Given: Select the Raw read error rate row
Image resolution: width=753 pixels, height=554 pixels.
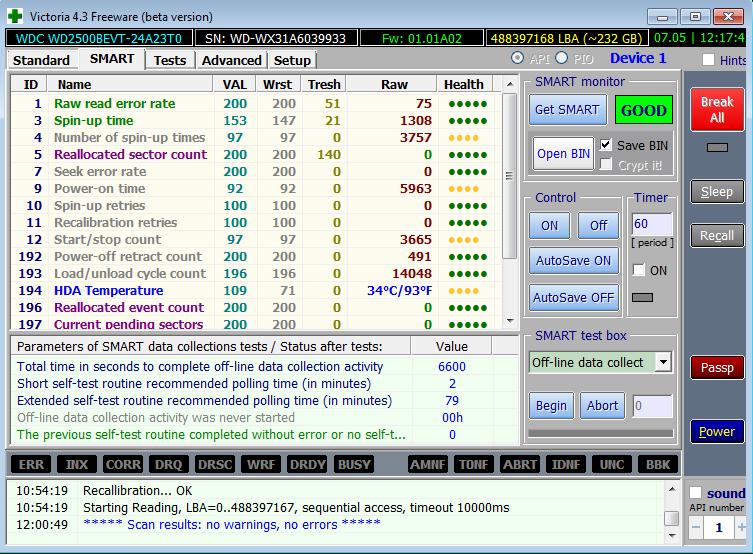Looking at the screenshot, I should tap(255, 103).
